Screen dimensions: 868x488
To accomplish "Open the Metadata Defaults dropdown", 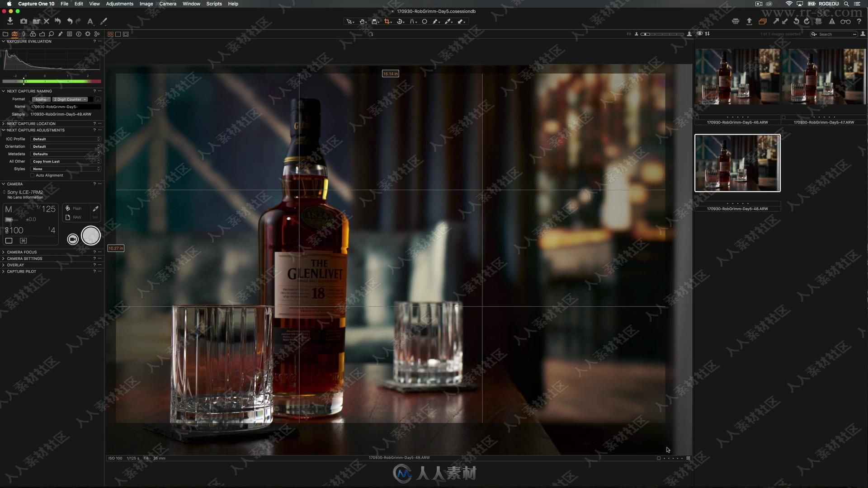I will (x=66, y=154).
